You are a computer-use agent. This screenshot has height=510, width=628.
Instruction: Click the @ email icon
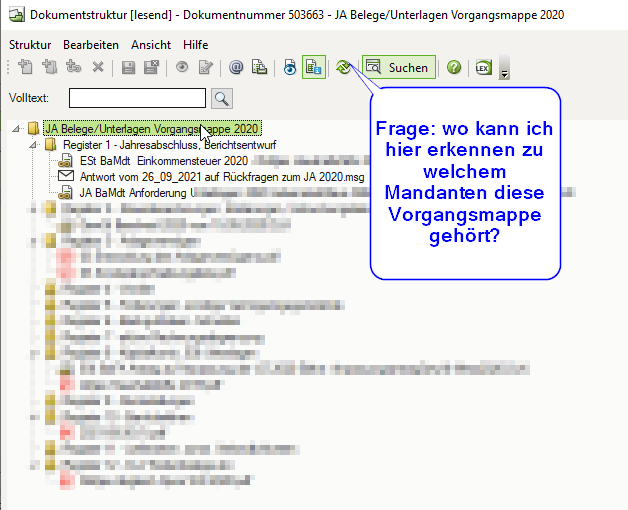236,67
